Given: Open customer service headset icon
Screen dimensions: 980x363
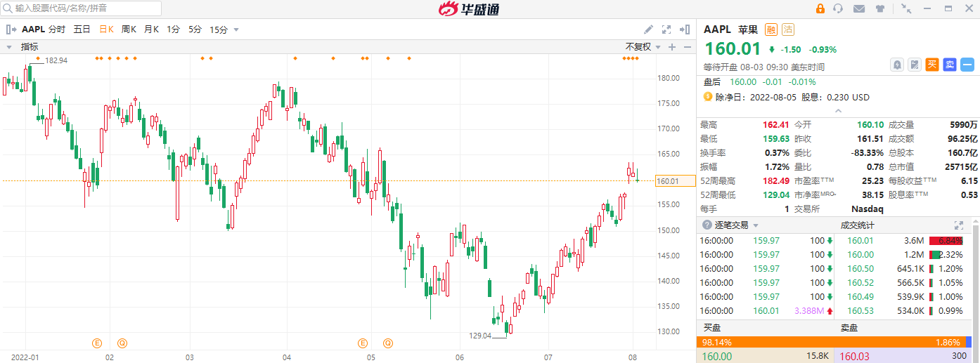Looking at the screenshot, I should (838, 8).
